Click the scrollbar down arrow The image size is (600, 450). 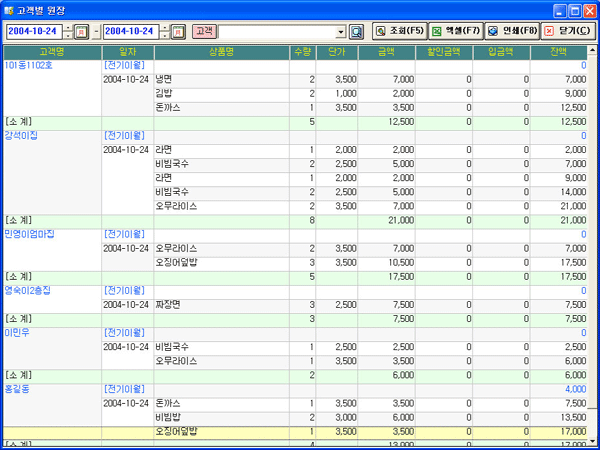tap(592, 441)
